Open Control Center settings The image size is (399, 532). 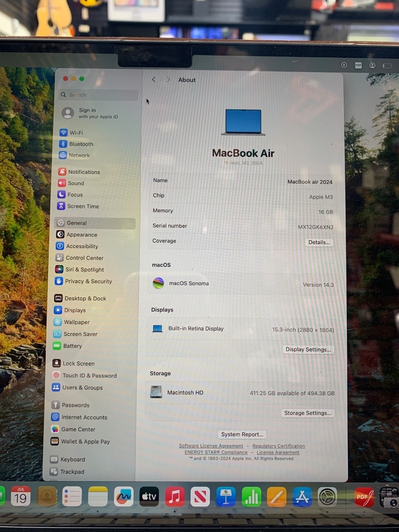80,258
